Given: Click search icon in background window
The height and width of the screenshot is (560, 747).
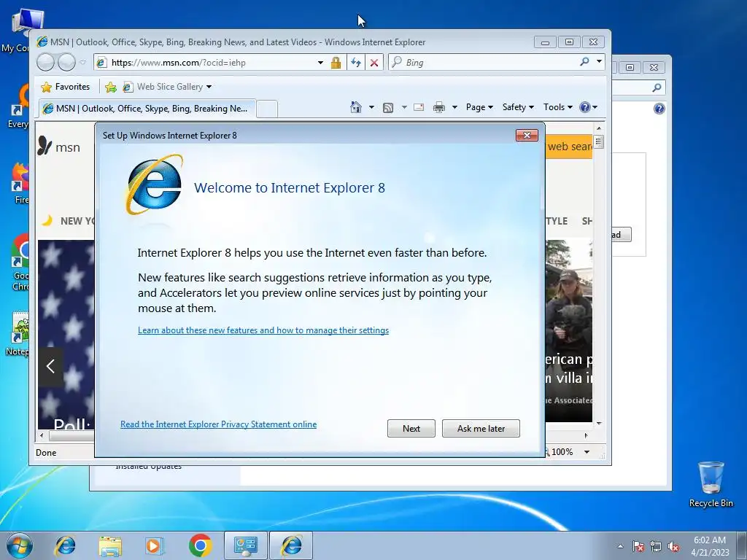Looking at the screenshot, I should pyautogui.click(x=657, y=87).
